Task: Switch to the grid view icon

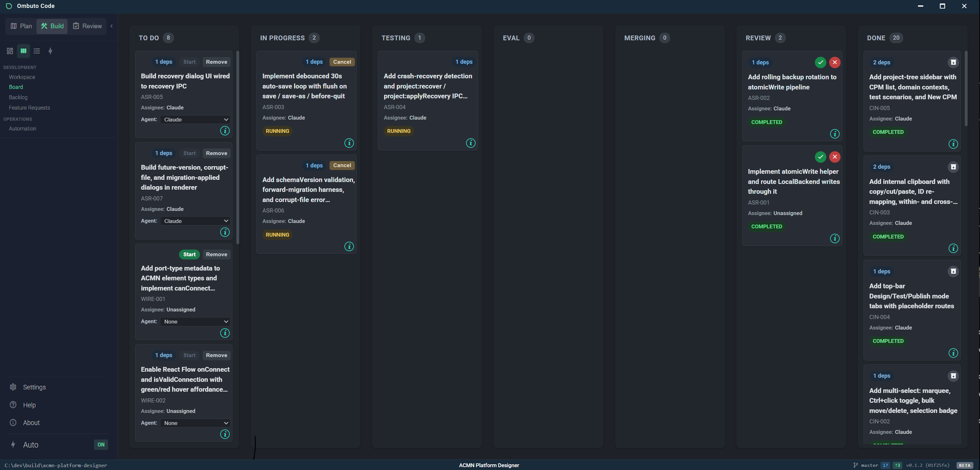Action: [x=10, y=51]
